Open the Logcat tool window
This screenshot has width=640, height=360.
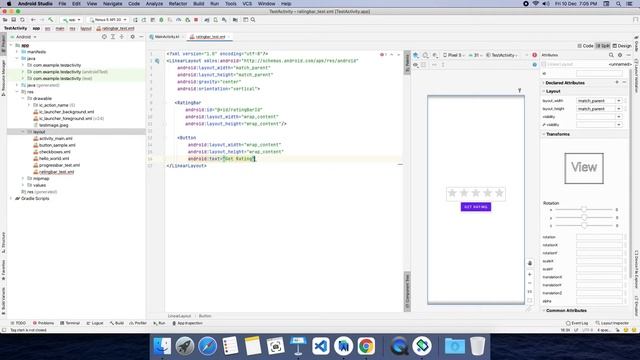95,323
